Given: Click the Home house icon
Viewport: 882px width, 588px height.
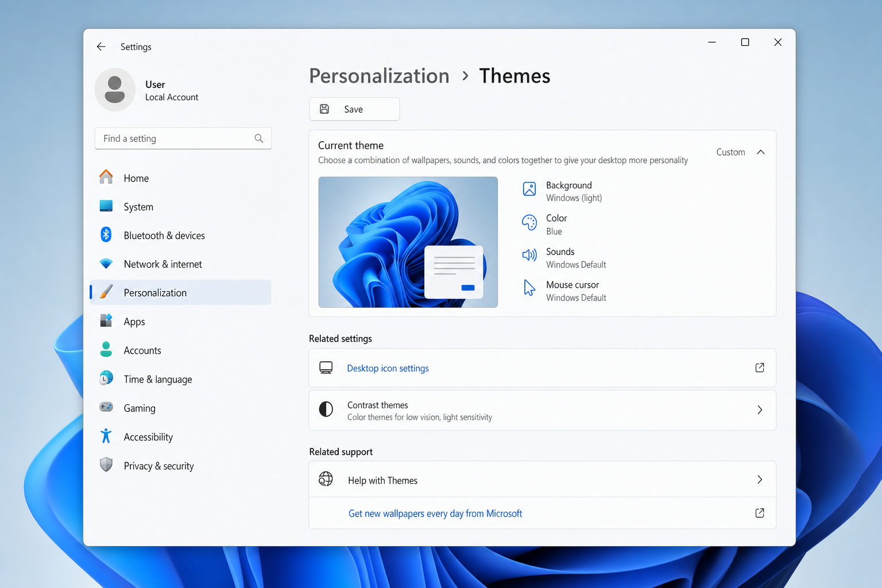Looking at the screenshot, I should [106, 177].
